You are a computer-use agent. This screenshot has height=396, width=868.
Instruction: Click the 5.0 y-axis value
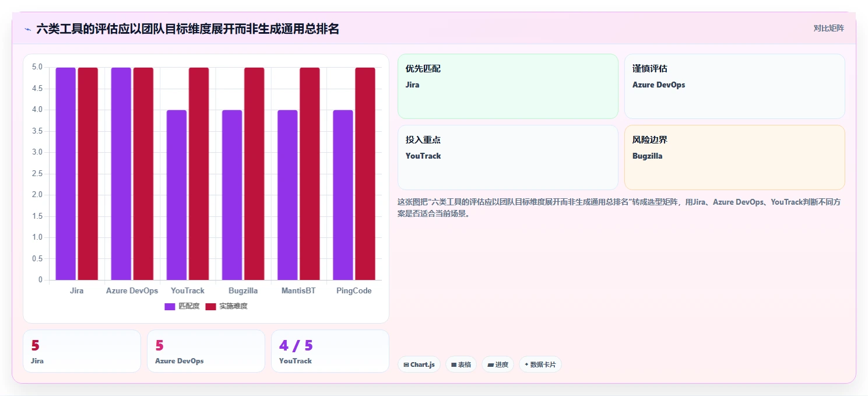[x=37, y=67]
